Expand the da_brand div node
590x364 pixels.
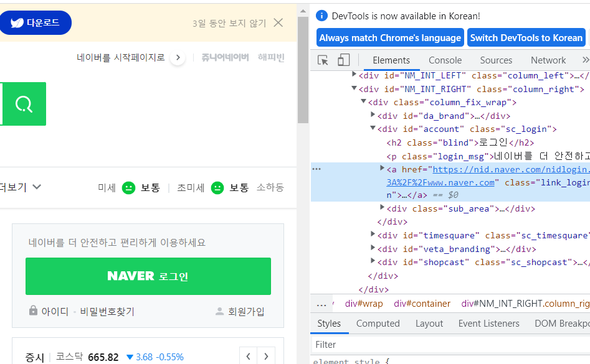(x=373, y=114)
